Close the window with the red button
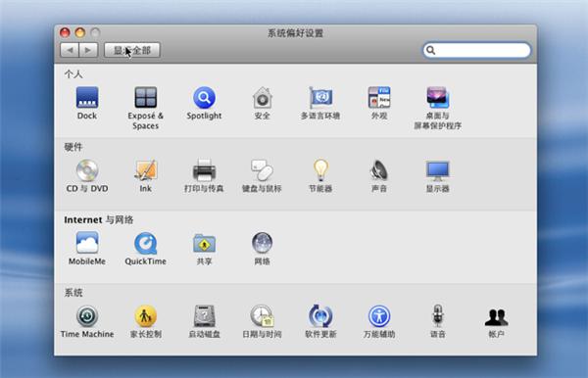 (x=65, y=32)
